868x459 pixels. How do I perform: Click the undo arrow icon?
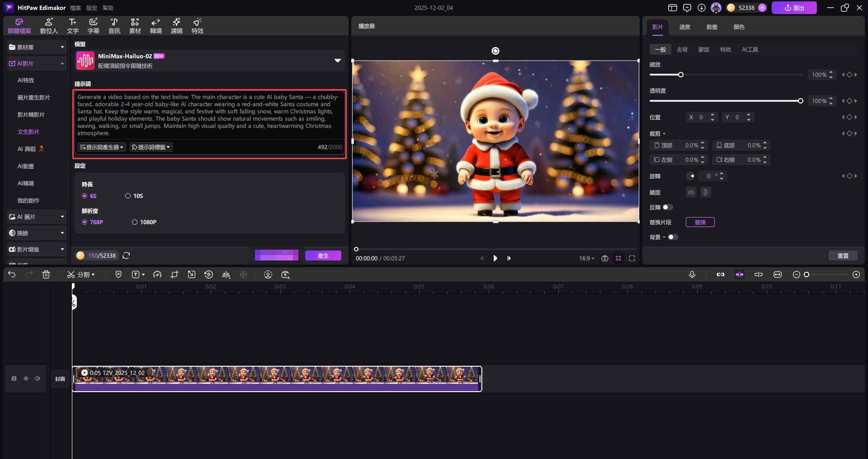[x=12, y=274]
